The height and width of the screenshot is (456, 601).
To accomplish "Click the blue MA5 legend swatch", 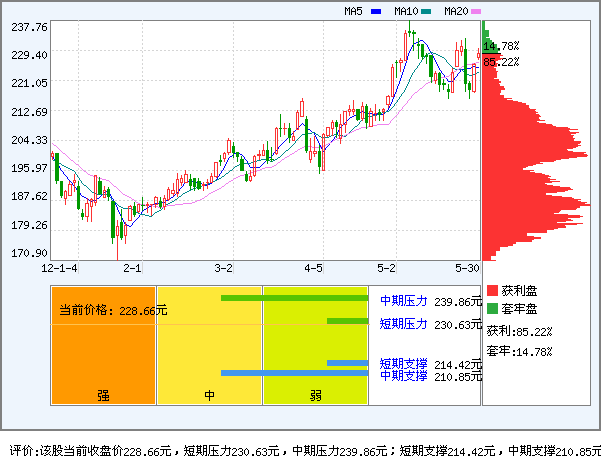I will point(376,12).
